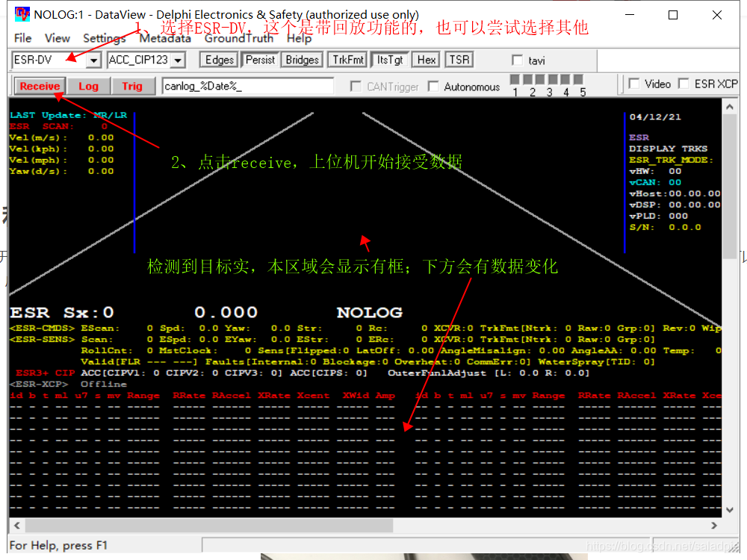Viewport: 747px width, 560px height.
Task: Toggle the Bridges button
Action: (x=302, y=60)
